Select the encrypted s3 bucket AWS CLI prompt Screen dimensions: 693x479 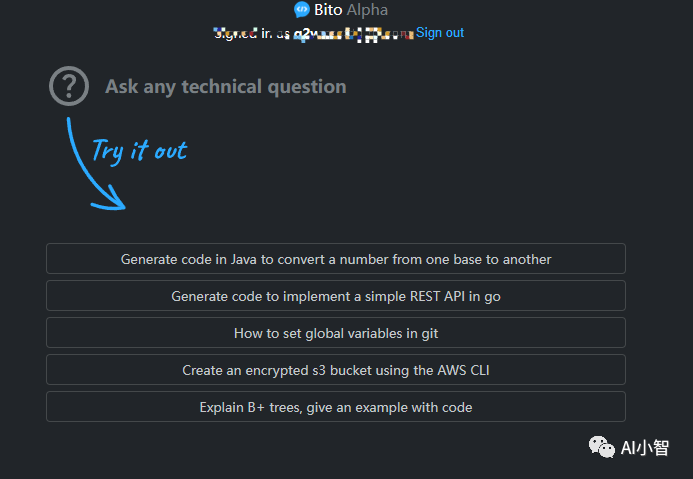[336, 370]
